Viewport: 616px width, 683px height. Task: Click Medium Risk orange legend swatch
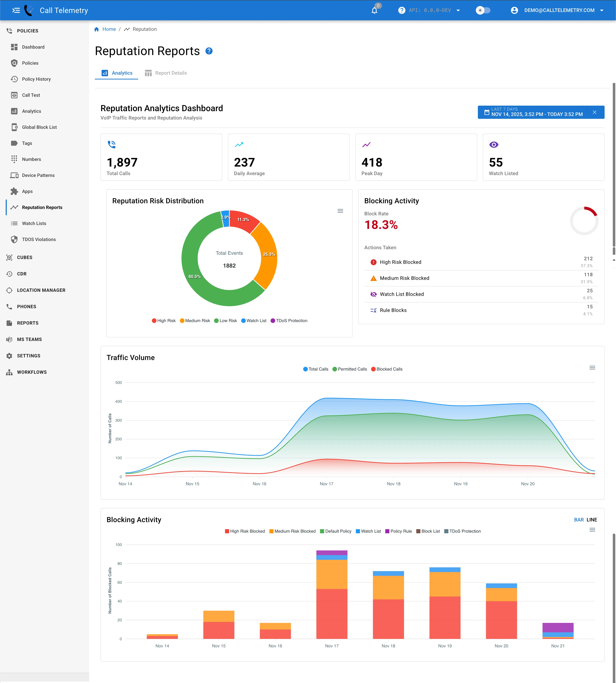click(182, 321)
